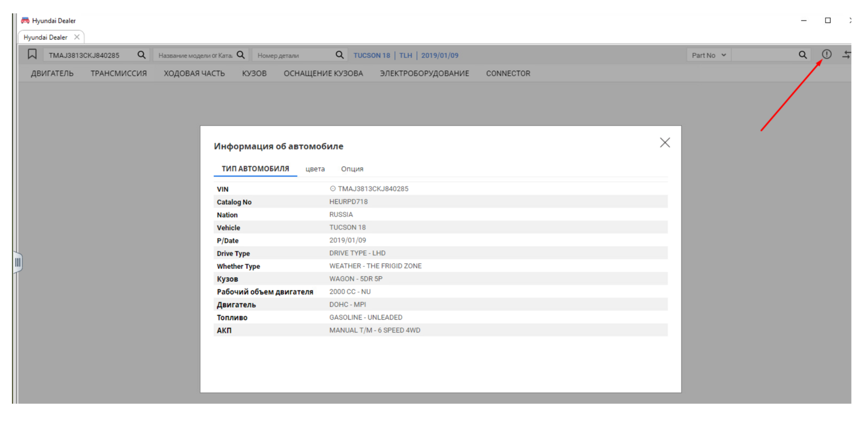Click the Catalog No row label

[x=234, y=202]
